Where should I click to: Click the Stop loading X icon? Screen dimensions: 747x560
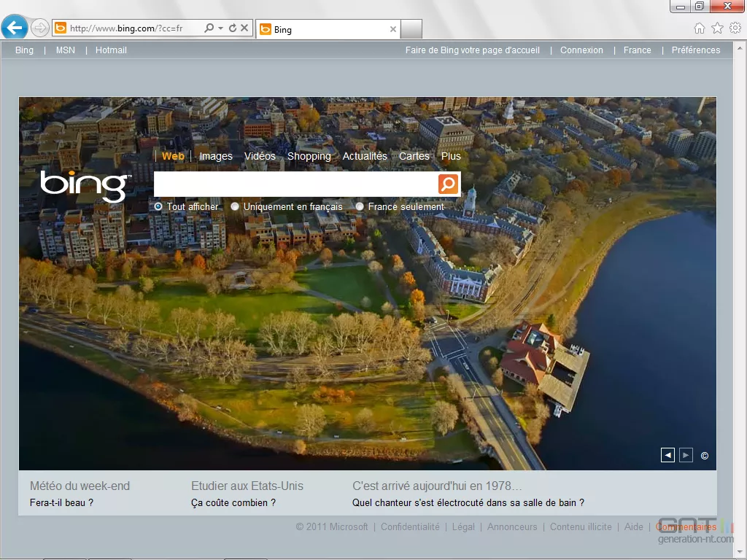244,28
